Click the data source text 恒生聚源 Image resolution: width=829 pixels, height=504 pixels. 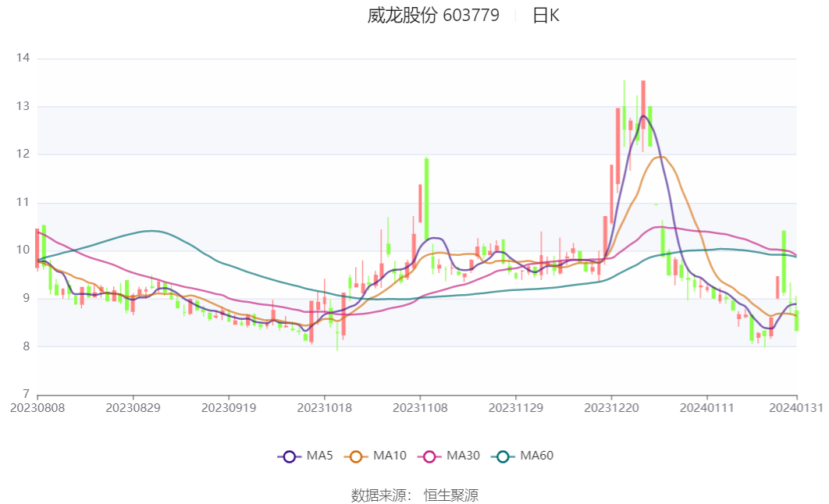451,495
